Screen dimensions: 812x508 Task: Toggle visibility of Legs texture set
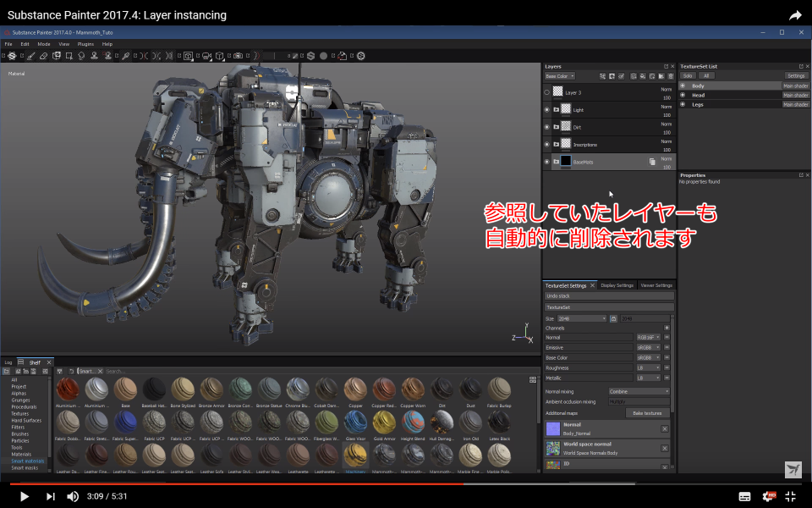683,104
